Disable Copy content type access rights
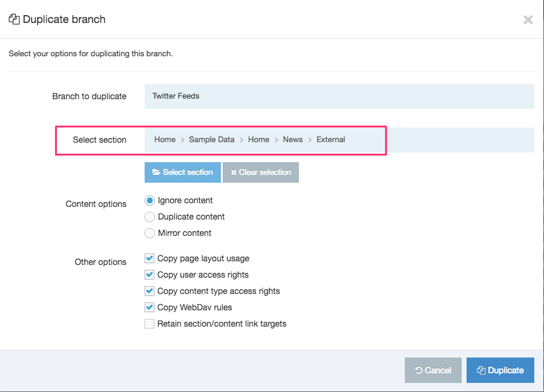The image size is (544, 392). 149,291
